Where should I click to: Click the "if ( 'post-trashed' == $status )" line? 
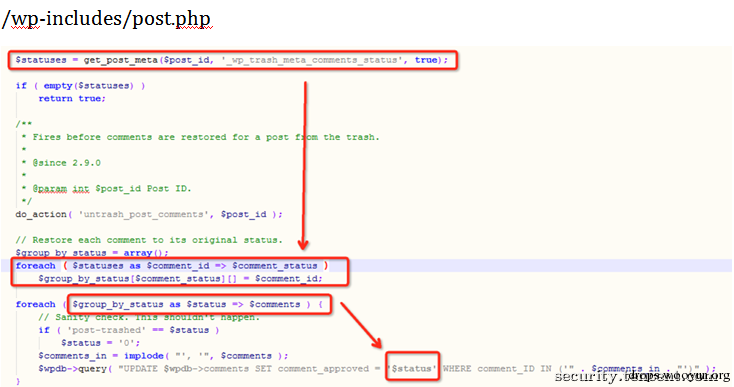[129, 330]
